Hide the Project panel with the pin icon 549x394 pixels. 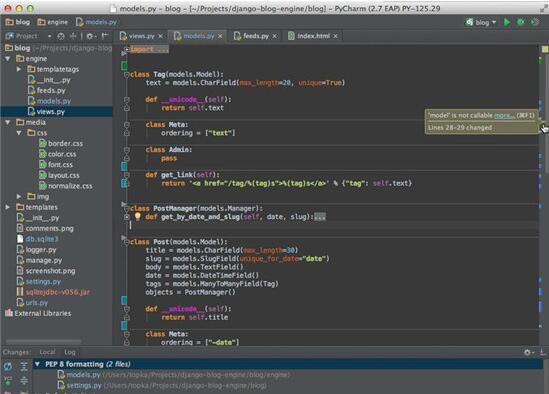[x=105, y=36]
